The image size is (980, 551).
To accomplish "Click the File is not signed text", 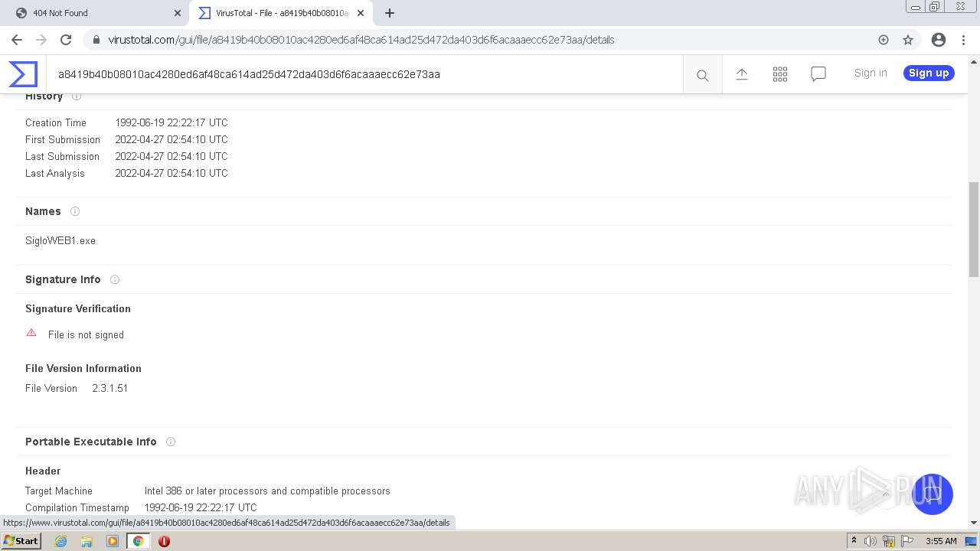I will 86,334.
